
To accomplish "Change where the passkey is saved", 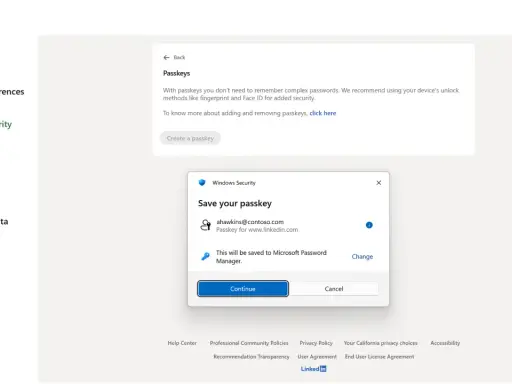I will [362, 256].
